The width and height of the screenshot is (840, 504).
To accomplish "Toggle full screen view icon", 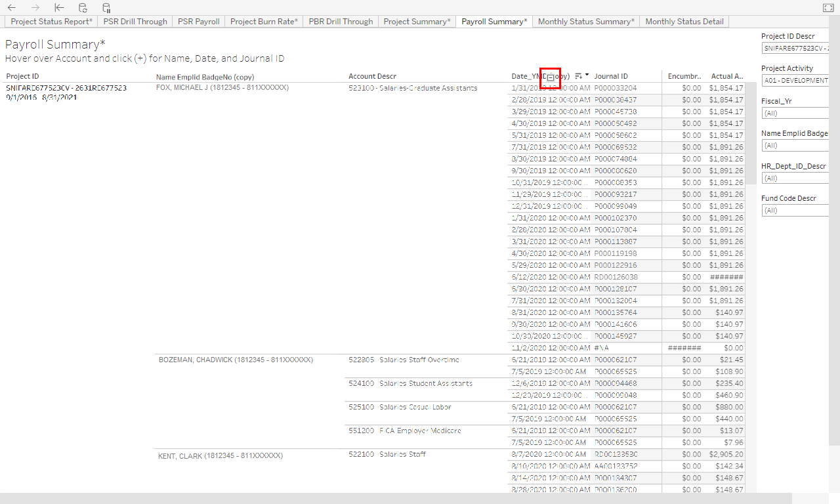I will click(828, 8).
